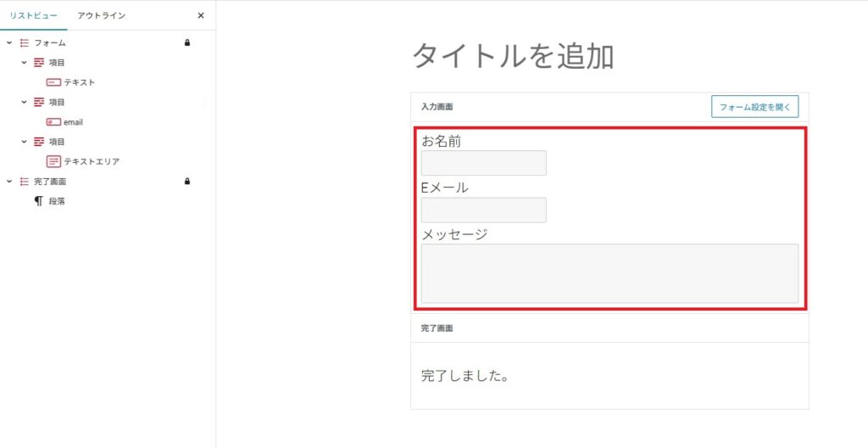Click the フォーム block icon in list view
This screenshot has height=448, width=868.
(x=24, y=42)
